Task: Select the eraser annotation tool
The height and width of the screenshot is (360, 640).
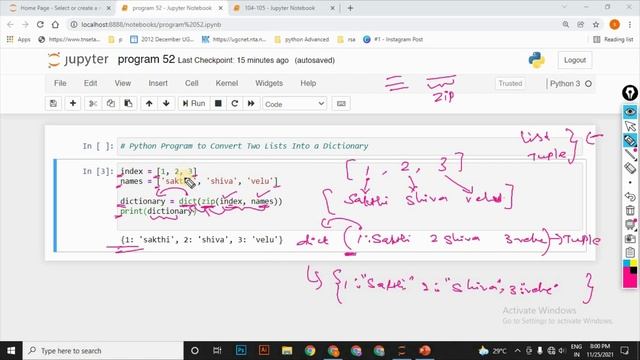Action: point(630,168)
